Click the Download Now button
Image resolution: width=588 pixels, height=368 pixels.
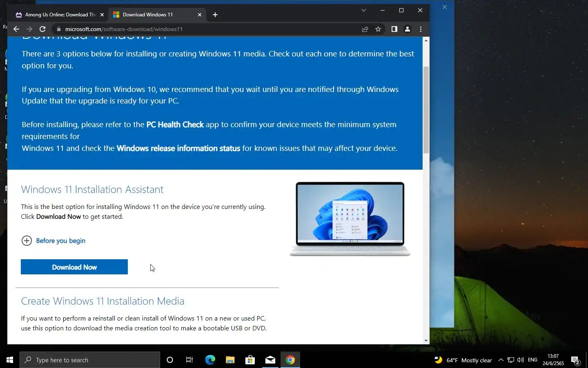click(x=74, y=267)
